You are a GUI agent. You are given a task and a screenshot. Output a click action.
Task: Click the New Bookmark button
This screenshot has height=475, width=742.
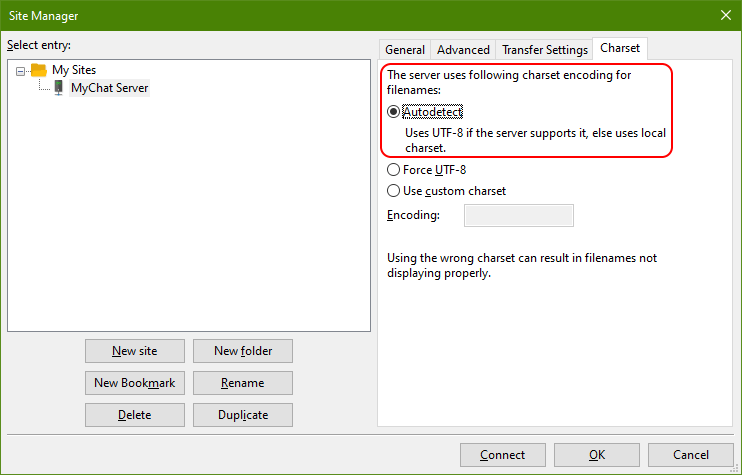click(135, 383)
